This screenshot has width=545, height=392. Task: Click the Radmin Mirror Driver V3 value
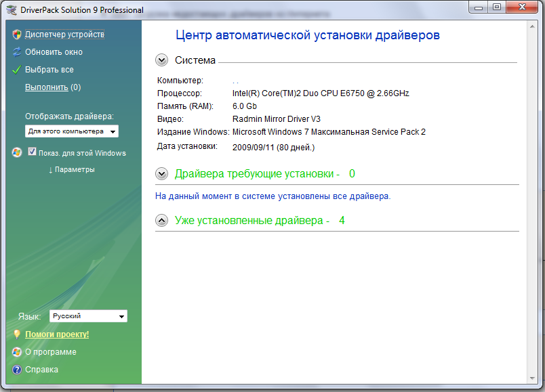(277, 119)
